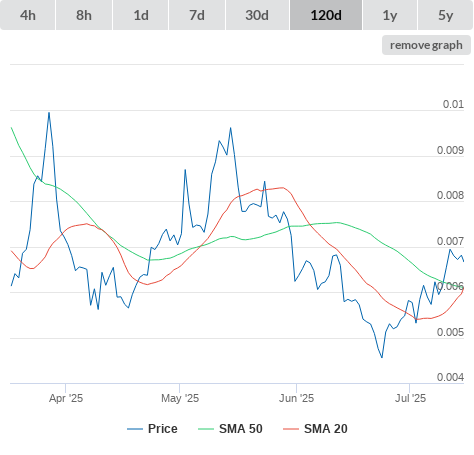The height and width of the screenshot is (455, 474).
Task: Switch to the 4h time range tab
Action: (x=28, y=15)
